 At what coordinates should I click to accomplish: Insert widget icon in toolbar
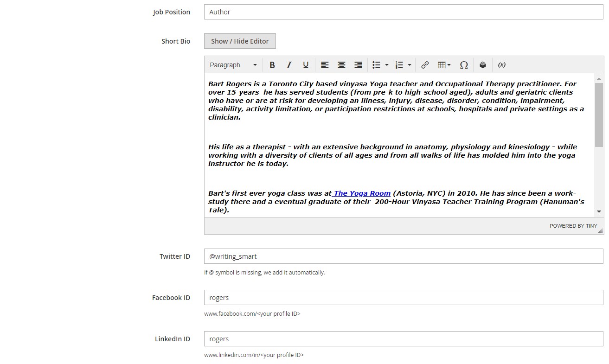coord(483,65)
